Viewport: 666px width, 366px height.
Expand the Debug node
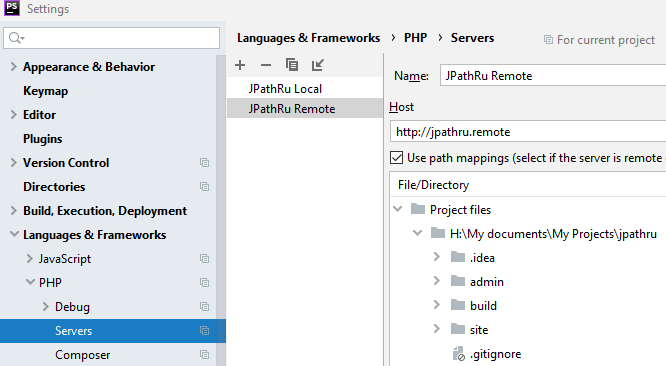[x=45, y=307]
